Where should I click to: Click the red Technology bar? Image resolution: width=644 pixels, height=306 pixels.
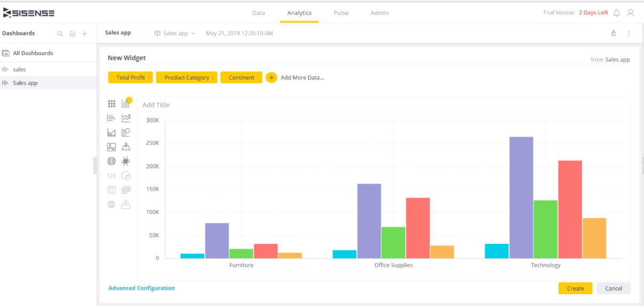tap(570, 209)
